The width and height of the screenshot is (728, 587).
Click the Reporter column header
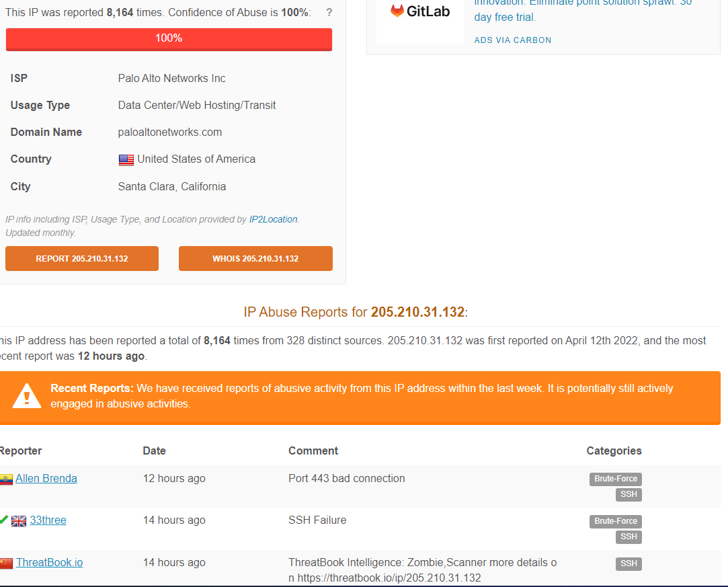(x=21, y=451)
